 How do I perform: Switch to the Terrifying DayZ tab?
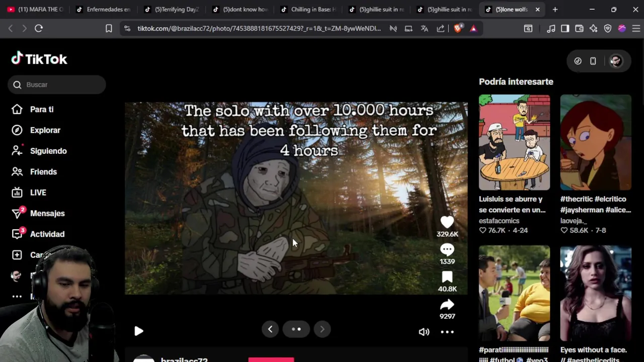point(172,9)
